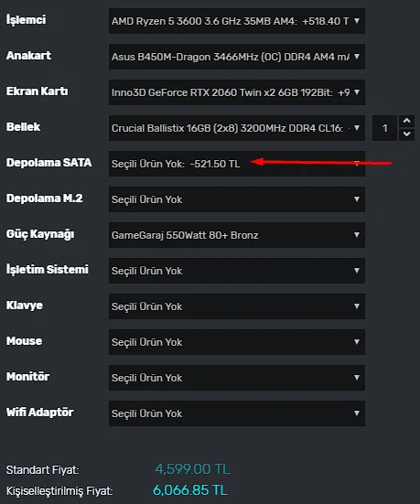Click the Kişiselleştirilmiş Fiyat 6,066.85 TL value
The image size is (420, 504).
click(190, 490)
